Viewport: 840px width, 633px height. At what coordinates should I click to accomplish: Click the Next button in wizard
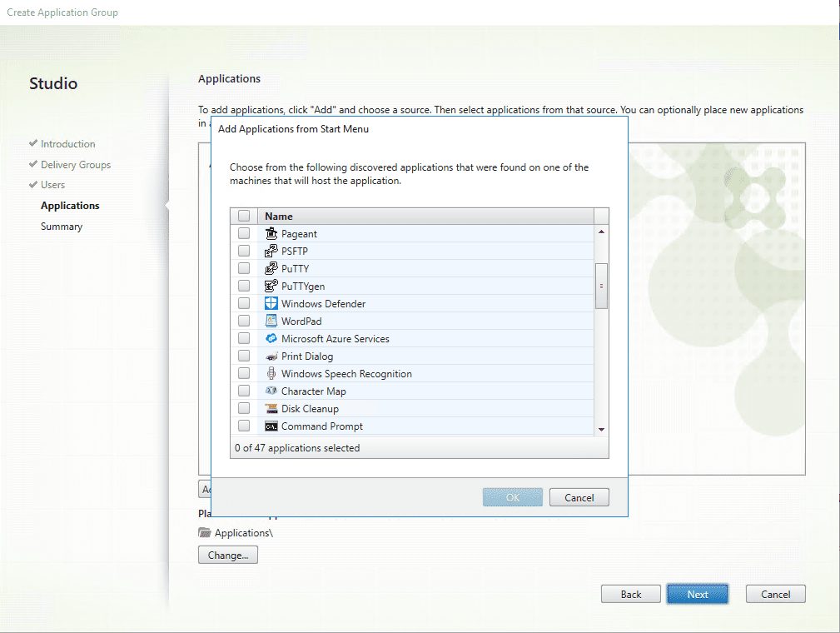[698, 594]
